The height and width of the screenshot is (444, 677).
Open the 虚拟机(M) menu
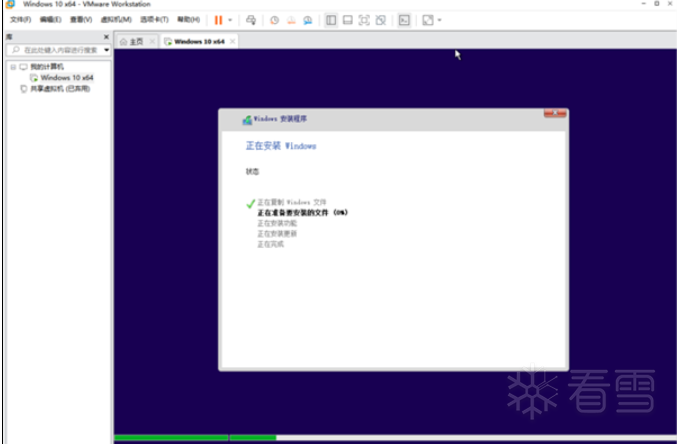pos(116,20)
